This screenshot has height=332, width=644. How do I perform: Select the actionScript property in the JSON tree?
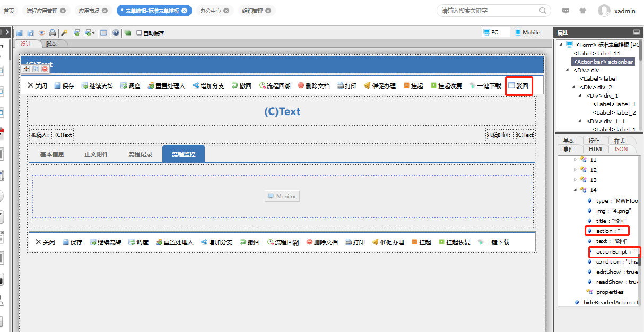(x=616, y=251)
